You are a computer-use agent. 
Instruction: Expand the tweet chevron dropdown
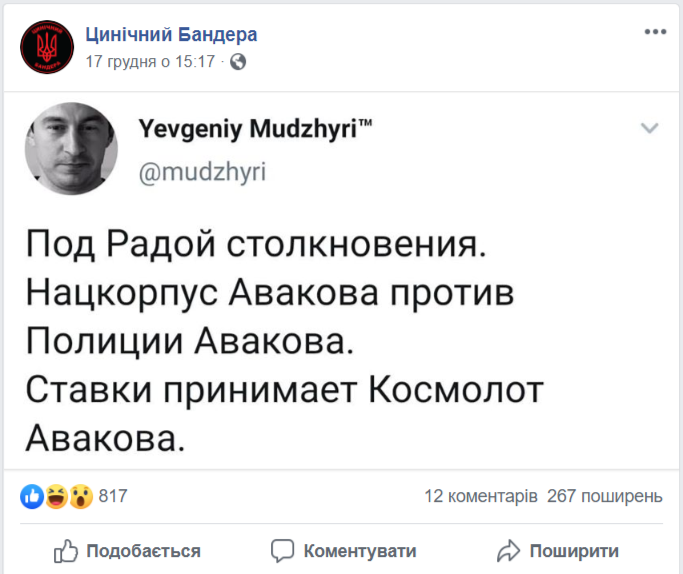(x=650, y=128)
